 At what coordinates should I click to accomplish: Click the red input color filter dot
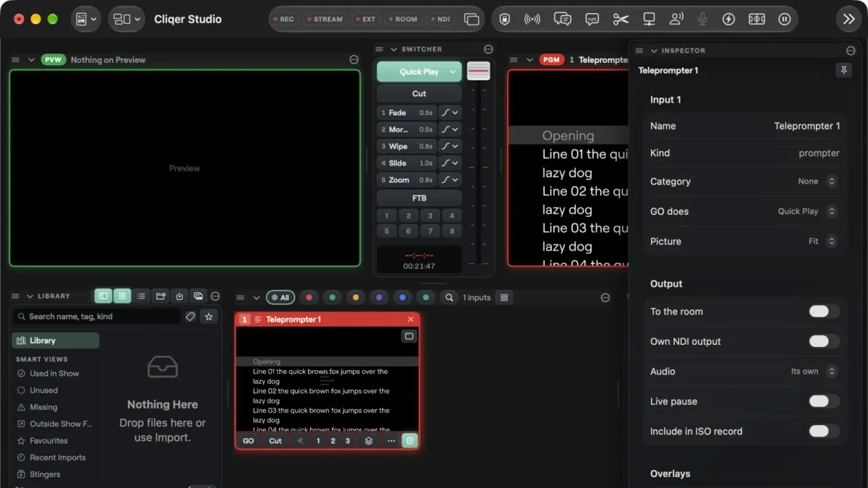click(309, 297)
